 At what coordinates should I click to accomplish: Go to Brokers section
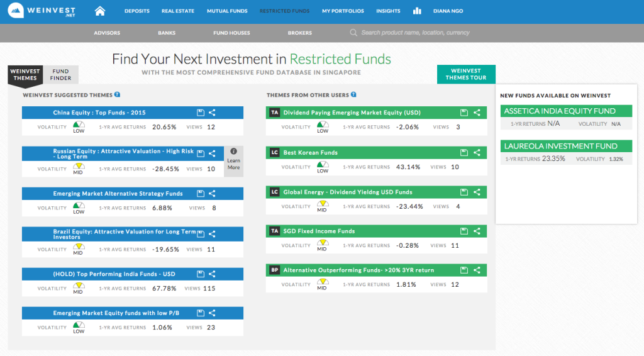click(300, 33)
